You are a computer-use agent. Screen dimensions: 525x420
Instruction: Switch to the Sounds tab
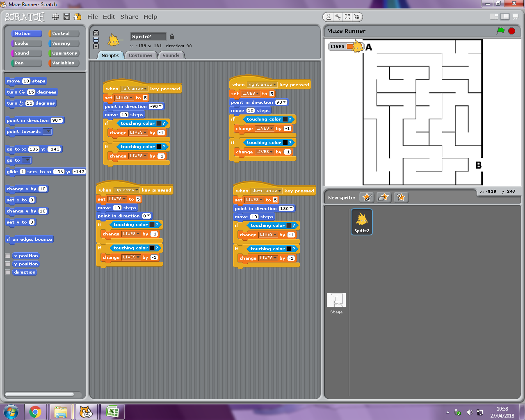click(171, 55)
